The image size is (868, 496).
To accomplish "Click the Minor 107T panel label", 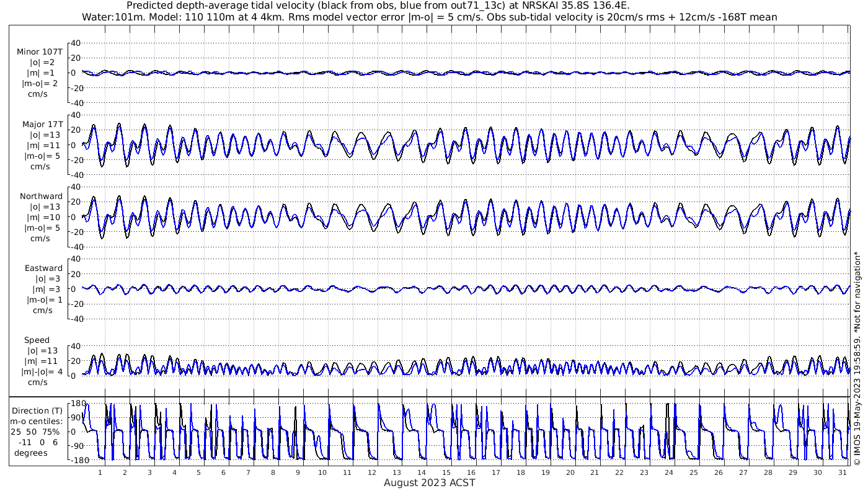I will (x=40, y=52).
